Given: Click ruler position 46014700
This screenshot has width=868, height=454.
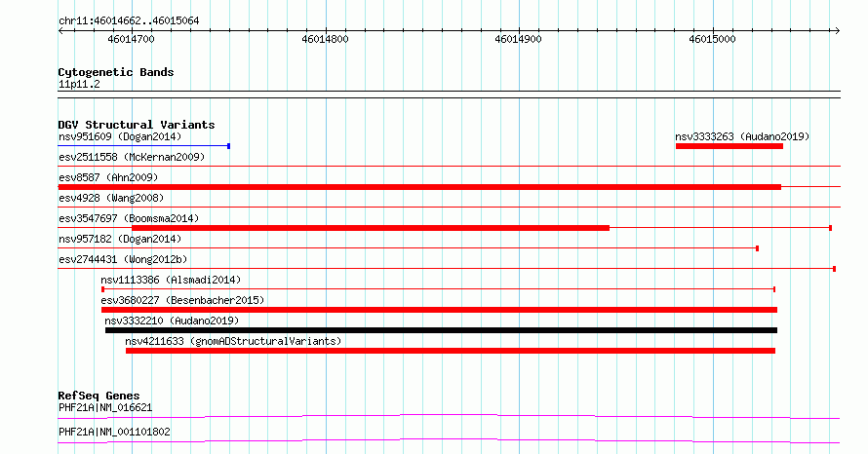Looking at the screenshot, I should 132,39.
